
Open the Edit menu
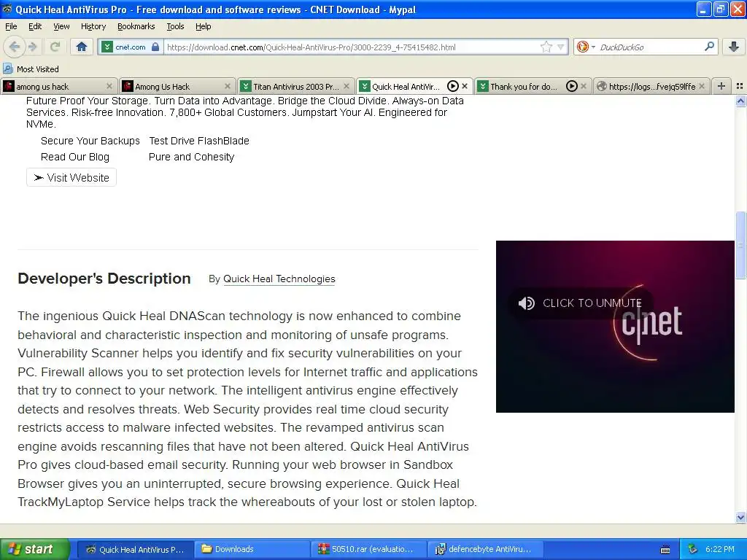35,26
